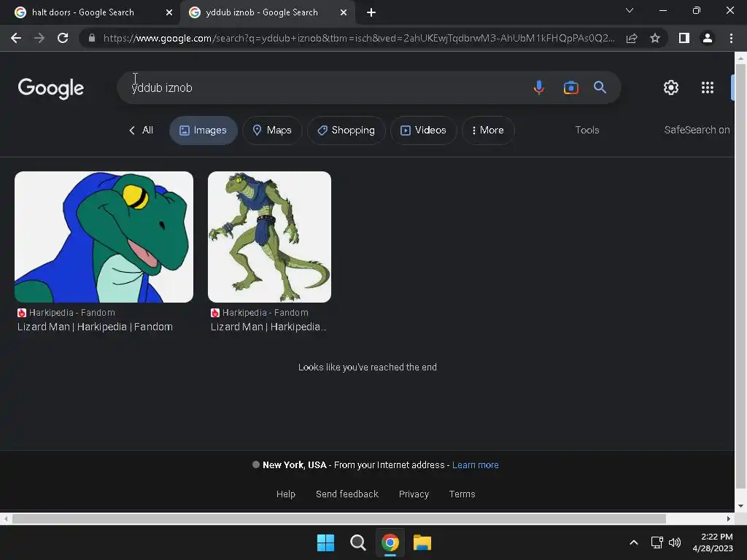Image resolution: width=747 pixels, height=560 pixels.
Task: Open the Tools options
Action: [x=587, y=130]
